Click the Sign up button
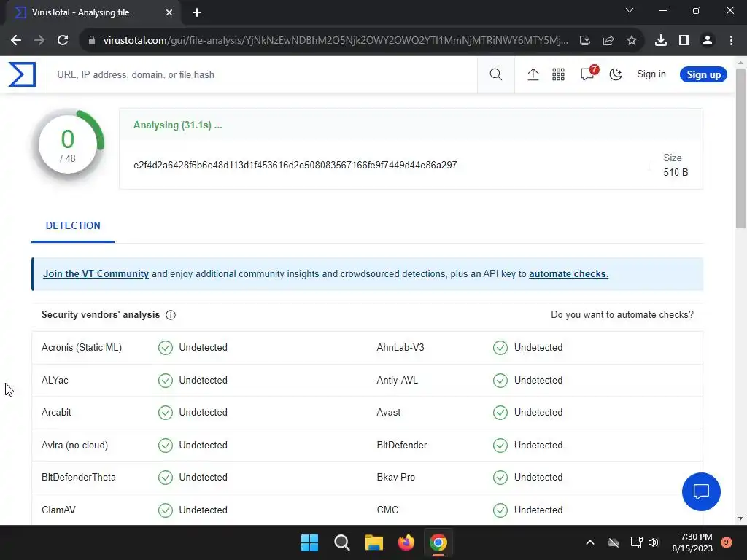The image size is (747, 560). pyautogui.click(x=703, y=74)
